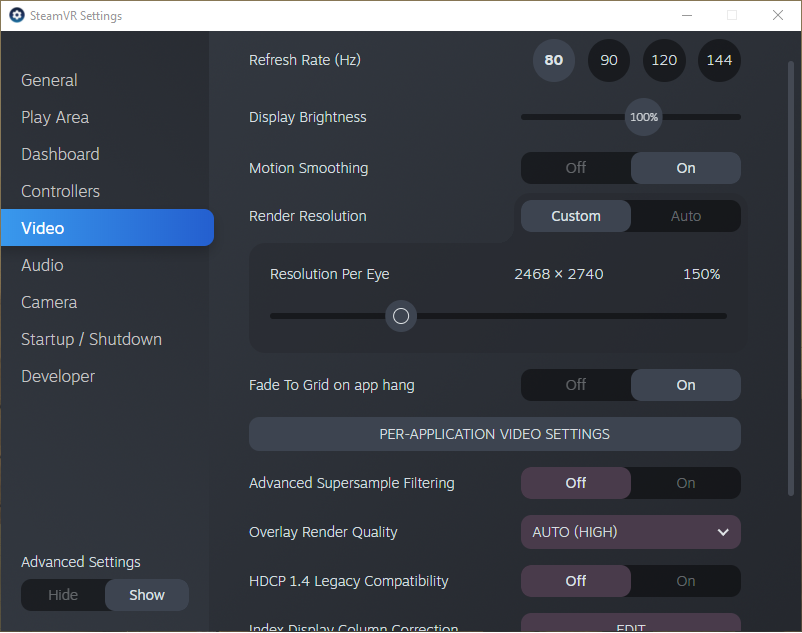Open Per-Application Video Settings
802x633 pixels.
[495, 434]
